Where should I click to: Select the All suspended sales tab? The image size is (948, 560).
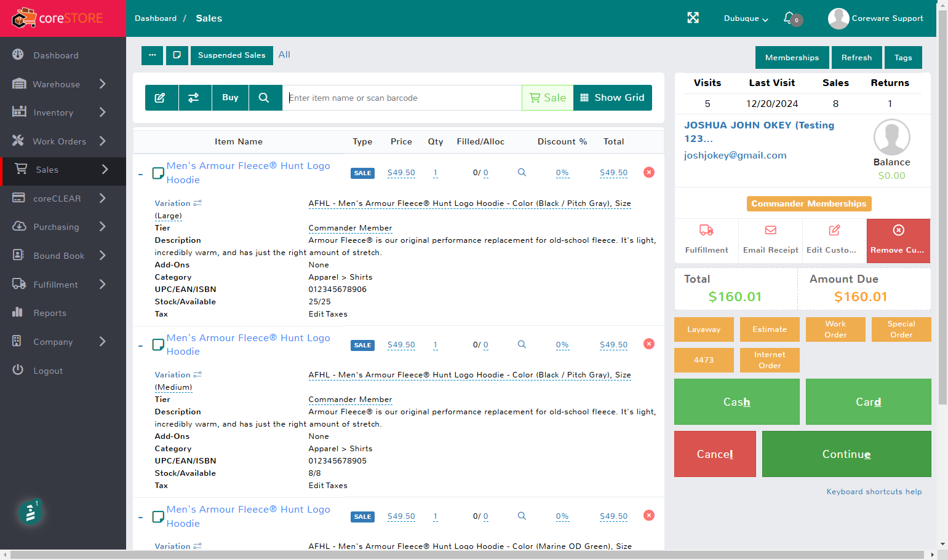[x=284, y=55]
